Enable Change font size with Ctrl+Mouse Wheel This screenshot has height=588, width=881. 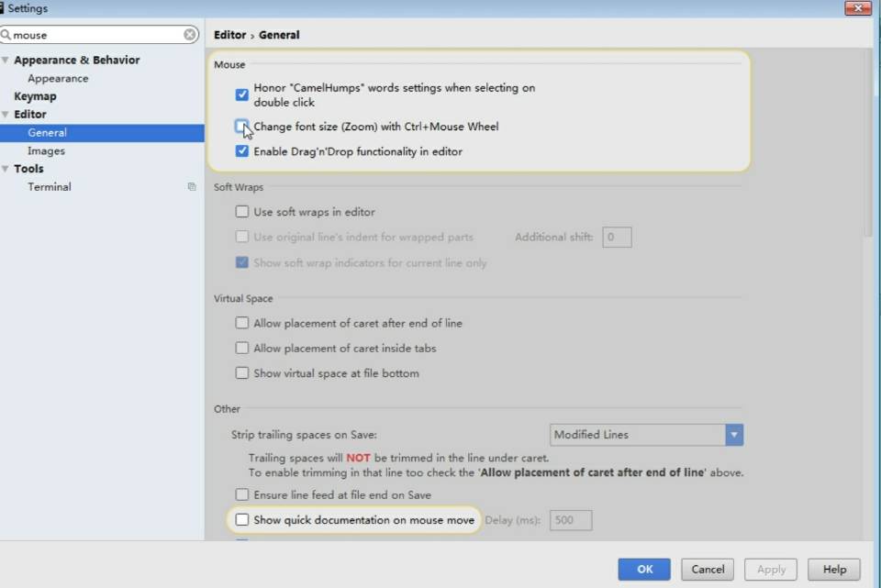(241, 127)
